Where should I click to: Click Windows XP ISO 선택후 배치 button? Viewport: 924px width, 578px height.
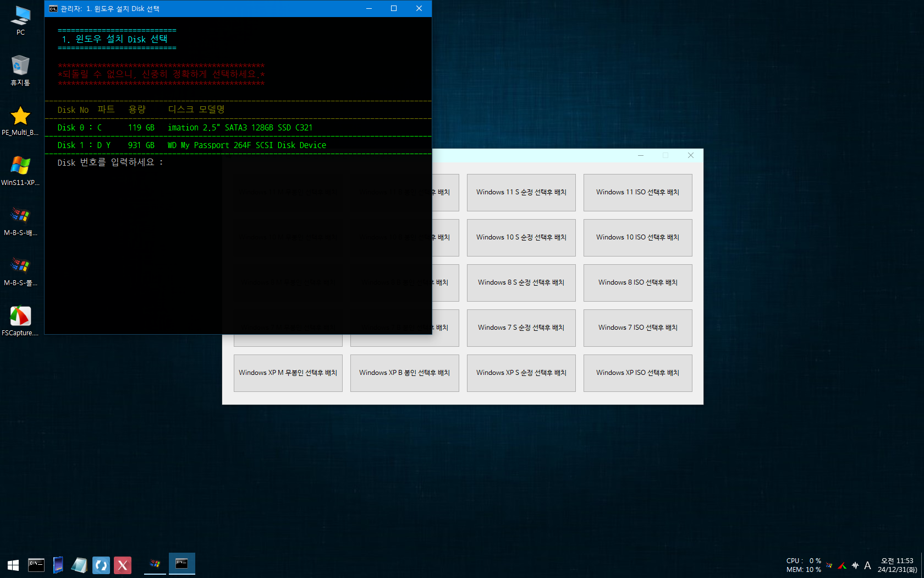coord(638,373)
